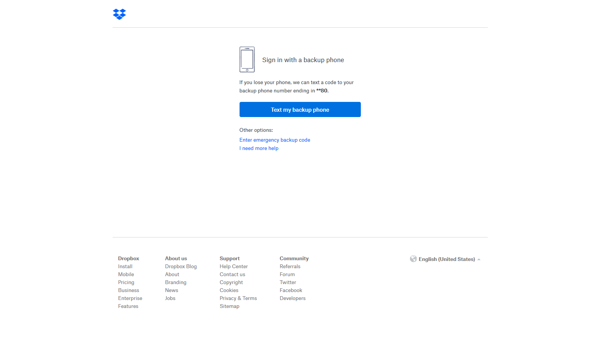The image size is (600, 364).
Task: Open the Branding footer link
Action: [x=175, y=282]
